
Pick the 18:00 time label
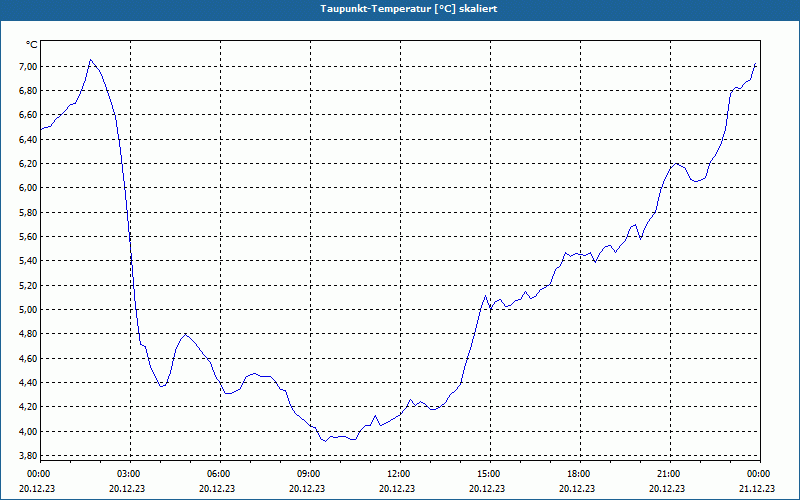click(579, 474)
